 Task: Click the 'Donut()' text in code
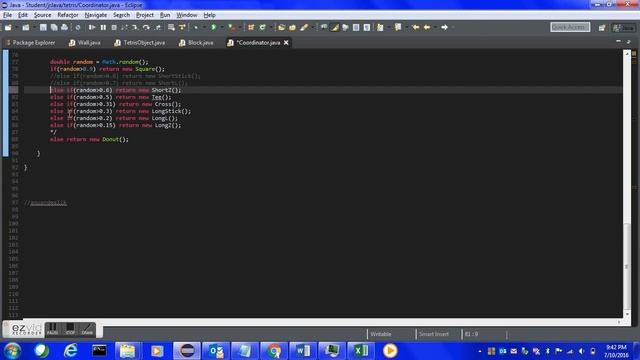115,139
